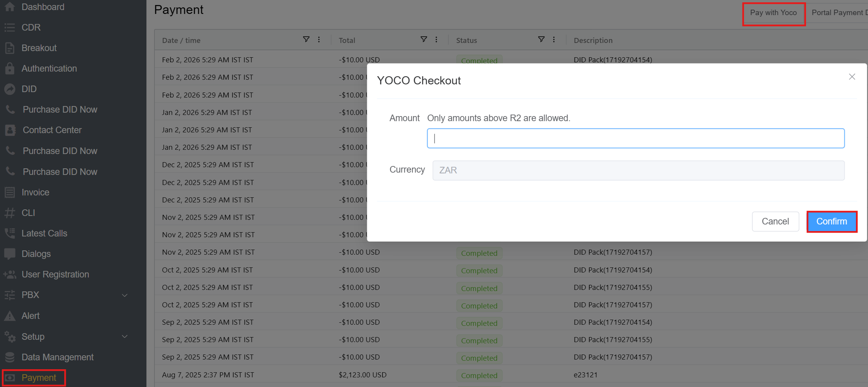Viewport: 868px width, 387px height.
Task: Click the Alert warning triangle icon
Action: (10, 316)
